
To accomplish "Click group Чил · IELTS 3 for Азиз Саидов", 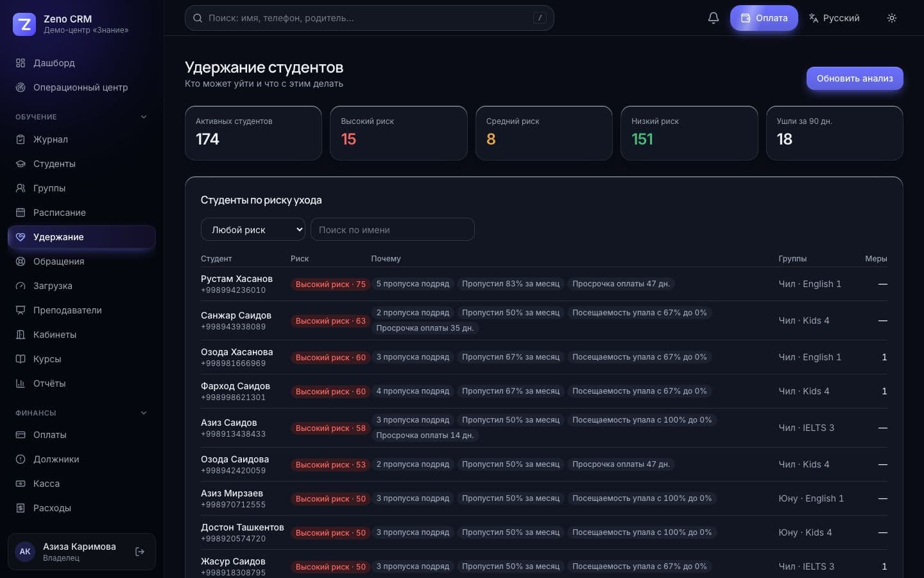I will coord(807,428).
